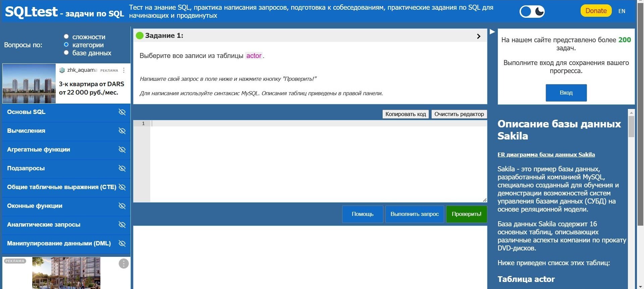
Task: Toggle the dark mode switch
Action: point(532,11)
